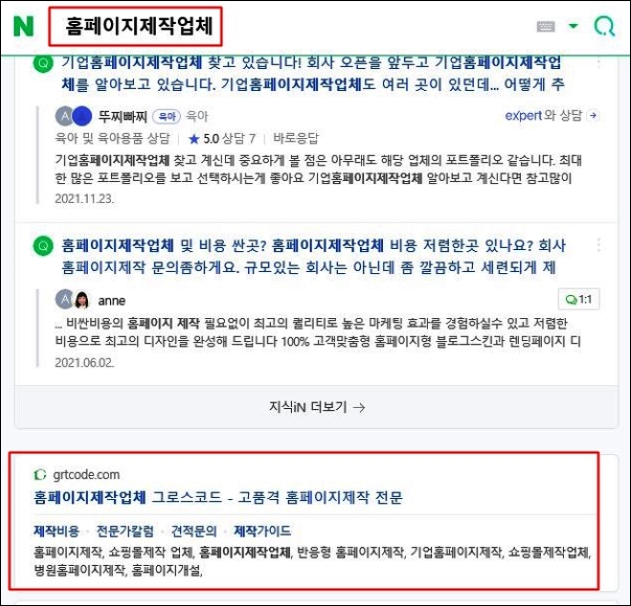Open the on-screen keyboard icon
The image size is (631, 606).
pyautogui.click(x=546, y=27)
